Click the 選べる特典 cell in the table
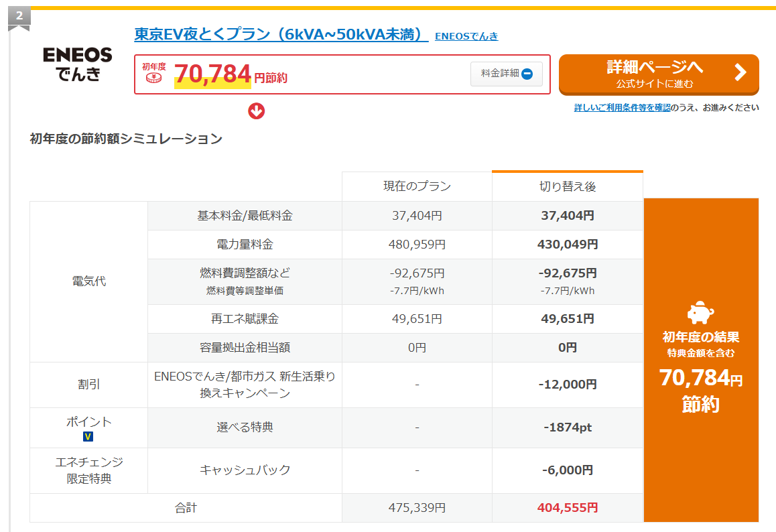 [x=245, y=428]
